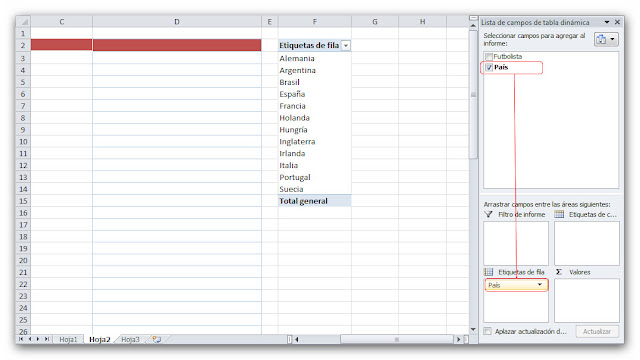Open the field list pane options arrow
Viewport: 640px width, 360px height.
pyautogui.click(x=607, y=22)
